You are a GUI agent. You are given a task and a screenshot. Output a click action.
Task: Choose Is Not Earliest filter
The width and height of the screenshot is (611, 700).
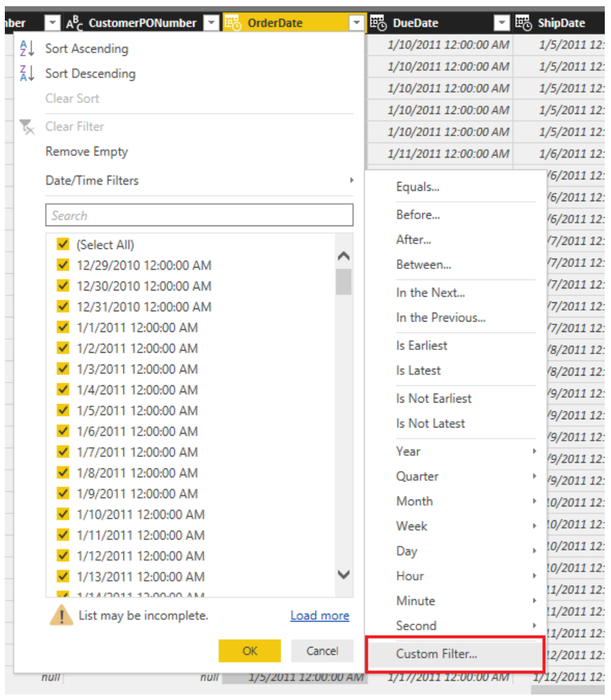click(433, 398)
